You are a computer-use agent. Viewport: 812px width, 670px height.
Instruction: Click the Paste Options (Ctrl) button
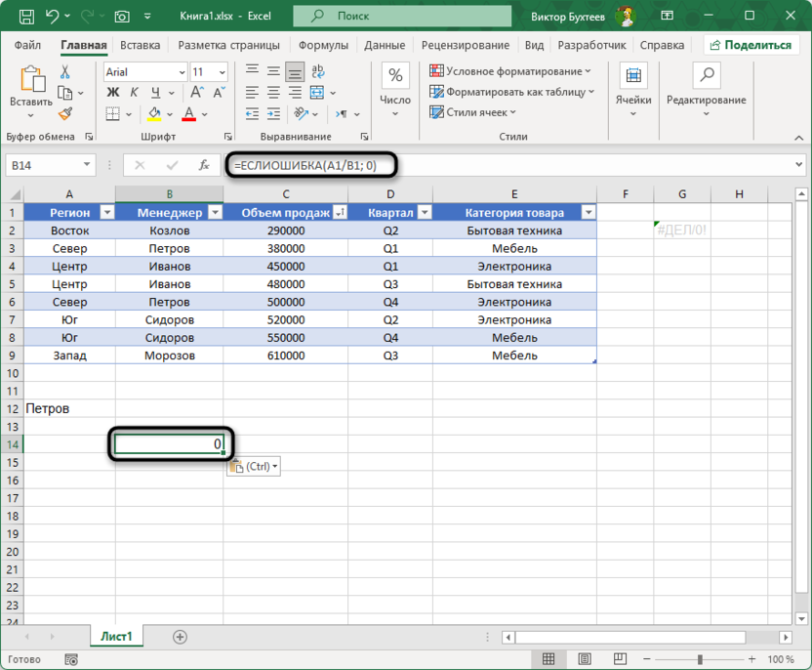(253, 467)
